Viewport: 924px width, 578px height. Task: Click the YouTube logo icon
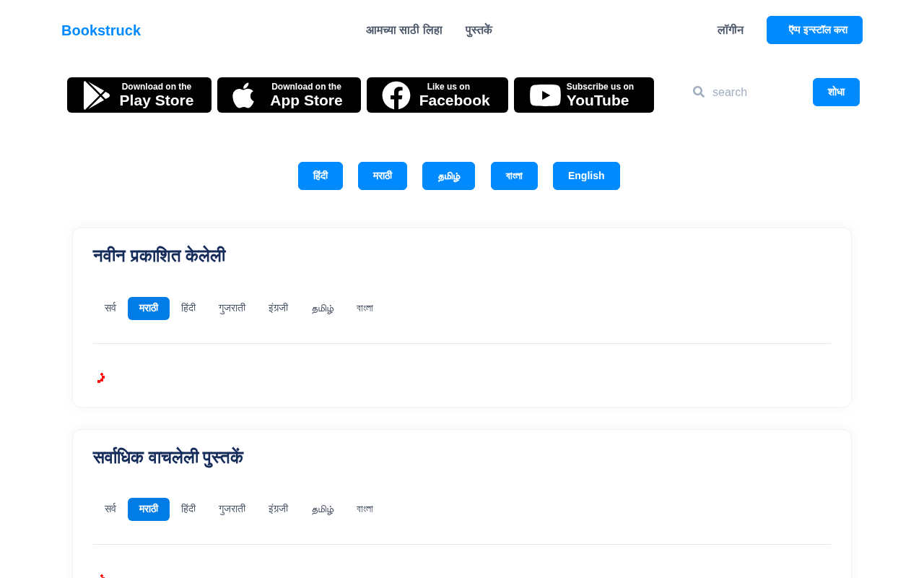[x=545, y=95]
